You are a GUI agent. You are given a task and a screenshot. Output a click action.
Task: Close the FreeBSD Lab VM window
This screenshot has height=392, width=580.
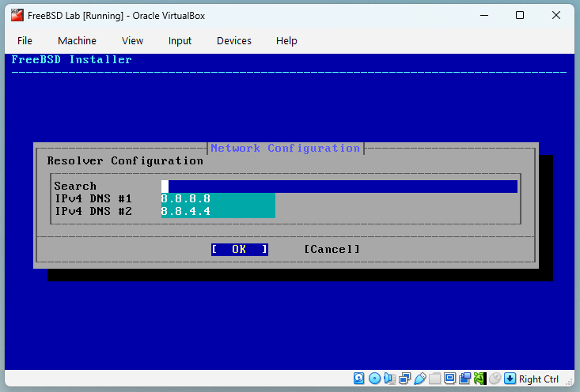pyautogui.click(x=556, y=16)
